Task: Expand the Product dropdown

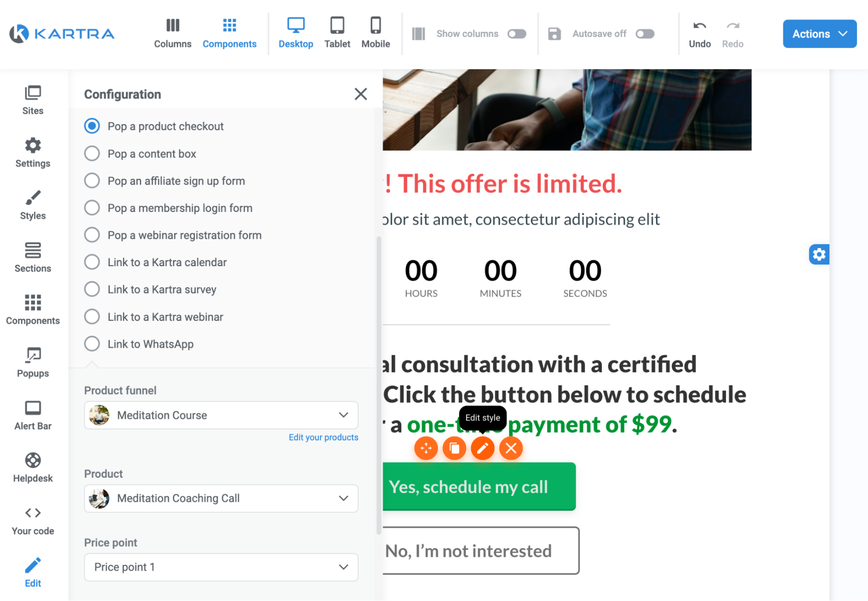Action: coord(221,499)
